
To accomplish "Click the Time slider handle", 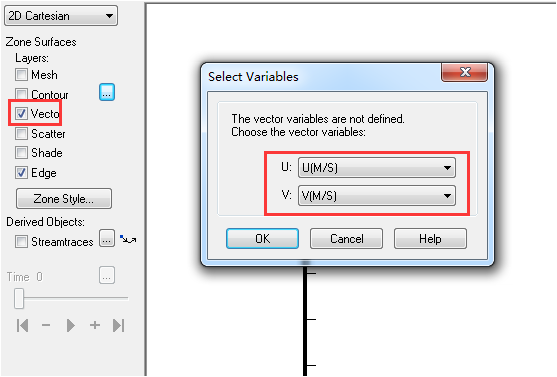I will pos(19,298).
